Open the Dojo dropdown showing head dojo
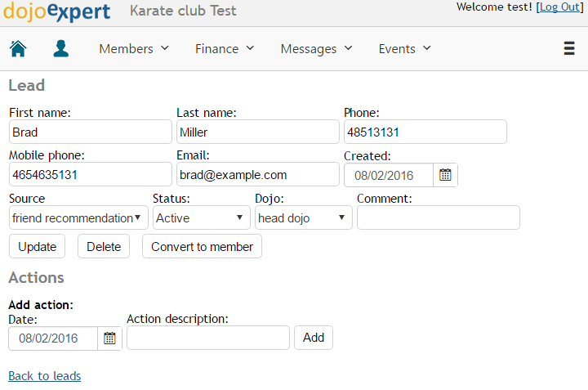The height and width of the screenshot is (390, 588). 304,217
